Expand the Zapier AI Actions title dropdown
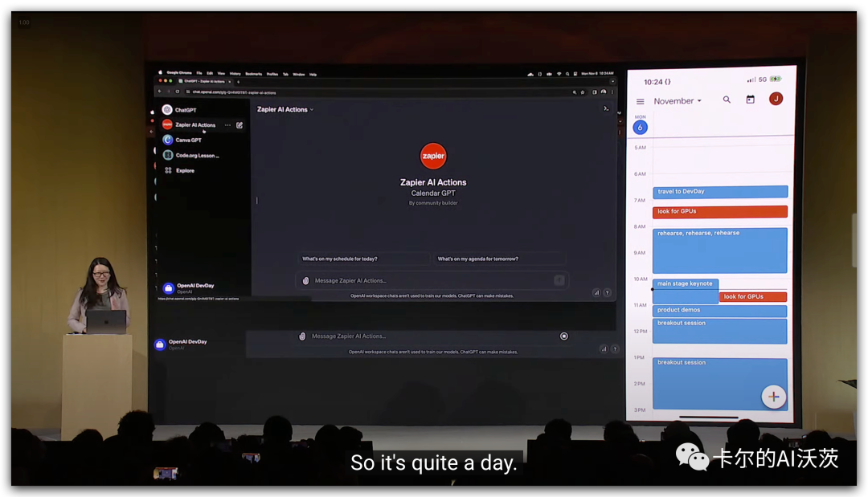The width and height of the screenshot is (868, 497). pos(285,109)
